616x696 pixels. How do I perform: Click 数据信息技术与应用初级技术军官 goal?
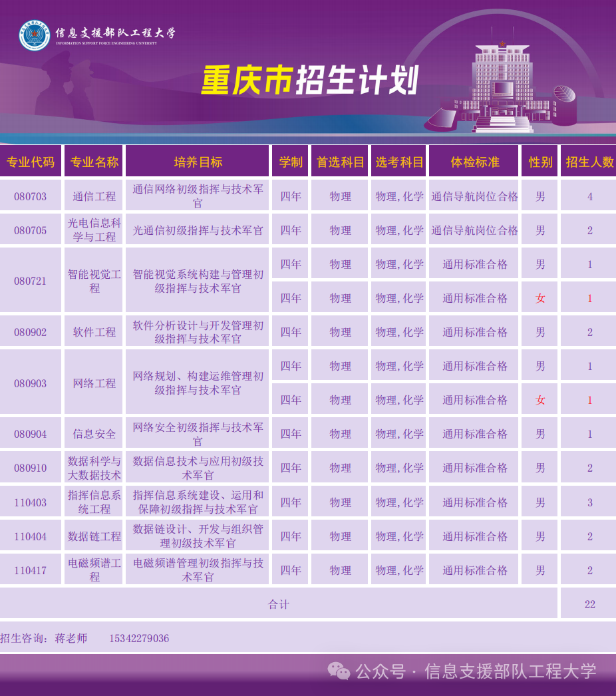coord(198,468)
